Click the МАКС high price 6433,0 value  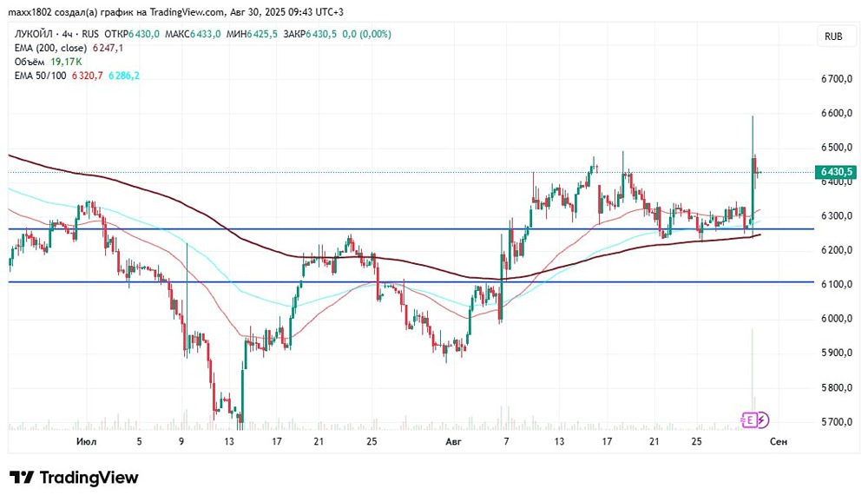(x=206, y=35)
